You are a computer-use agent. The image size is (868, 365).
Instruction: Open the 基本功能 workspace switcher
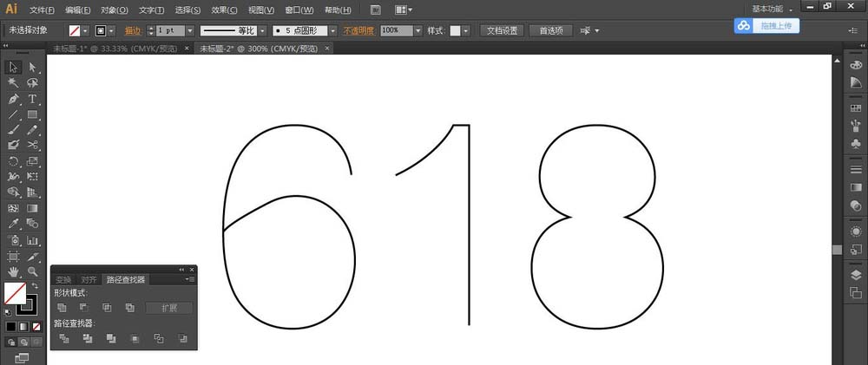[x=772, y=10]
